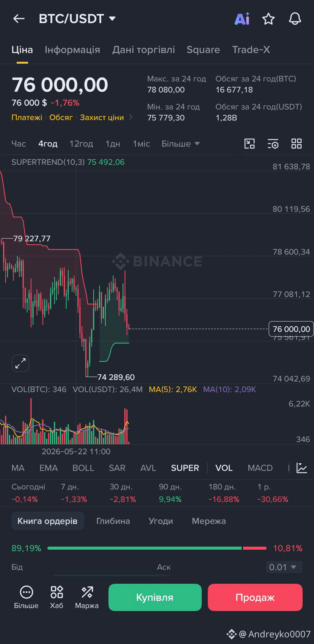Switch to the Ціна tab
The height and width of the screenshot is (644, 314).
(x=22, y=50)
